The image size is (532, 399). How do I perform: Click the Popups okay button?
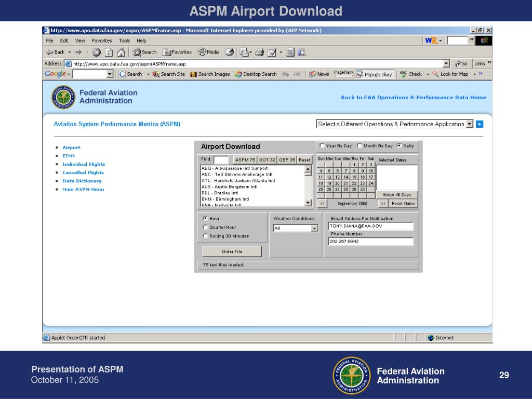[374, 74]
